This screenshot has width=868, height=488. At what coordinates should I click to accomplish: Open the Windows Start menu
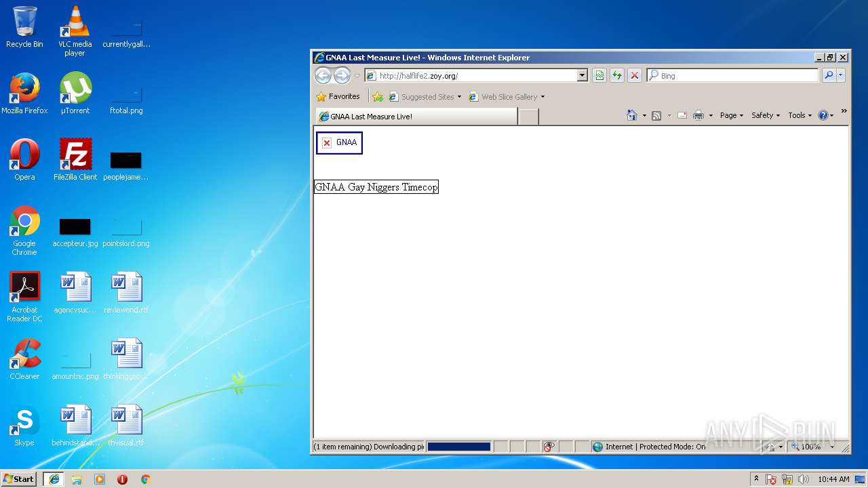18,479
